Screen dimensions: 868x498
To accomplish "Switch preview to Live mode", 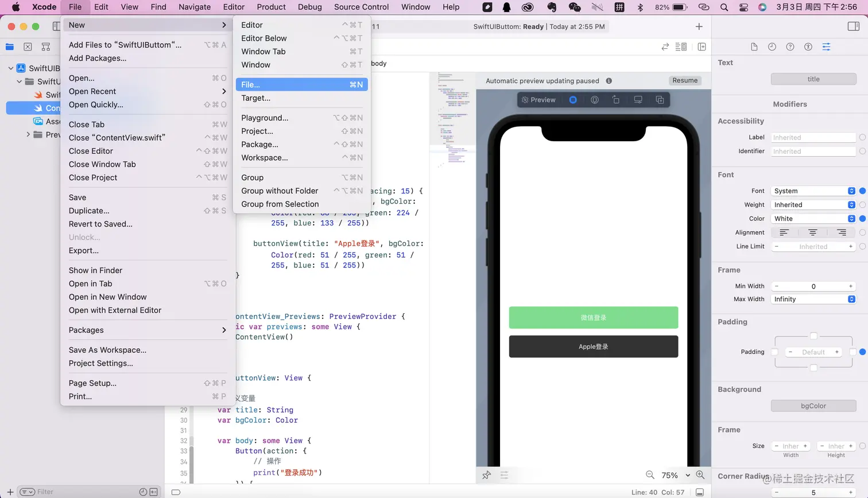I will coord(573,99).
